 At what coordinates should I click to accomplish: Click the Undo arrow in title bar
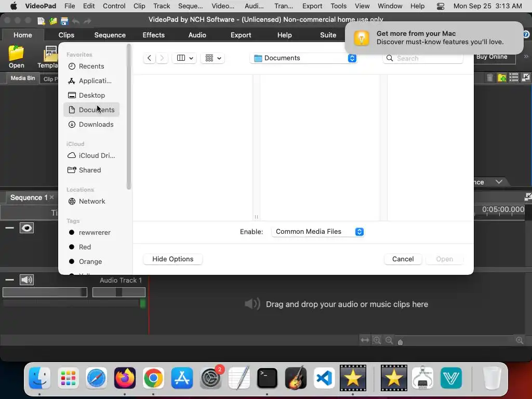76,21
